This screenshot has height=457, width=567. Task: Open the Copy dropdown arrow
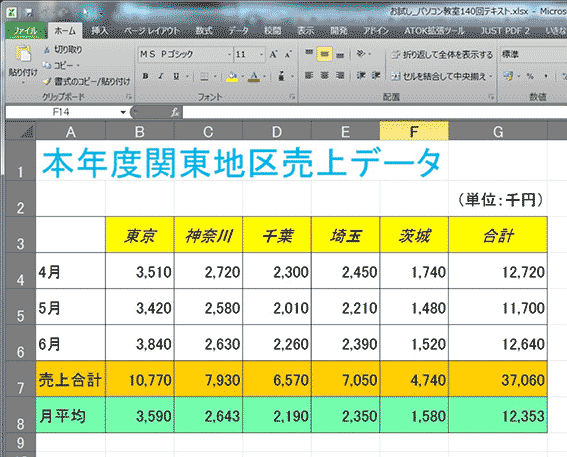click(78, 66)
